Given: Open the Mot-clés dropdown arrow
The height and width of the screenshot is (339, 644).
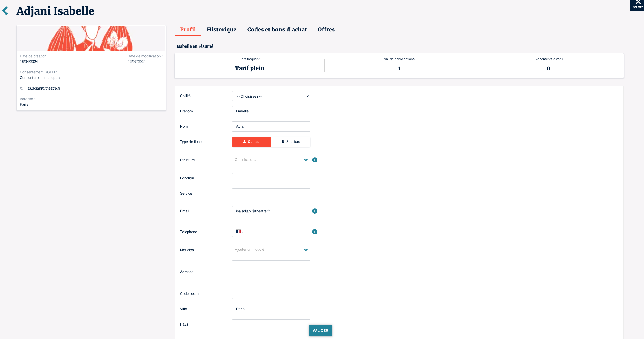Looking at the screenshot, I should [x=306, y=250].
